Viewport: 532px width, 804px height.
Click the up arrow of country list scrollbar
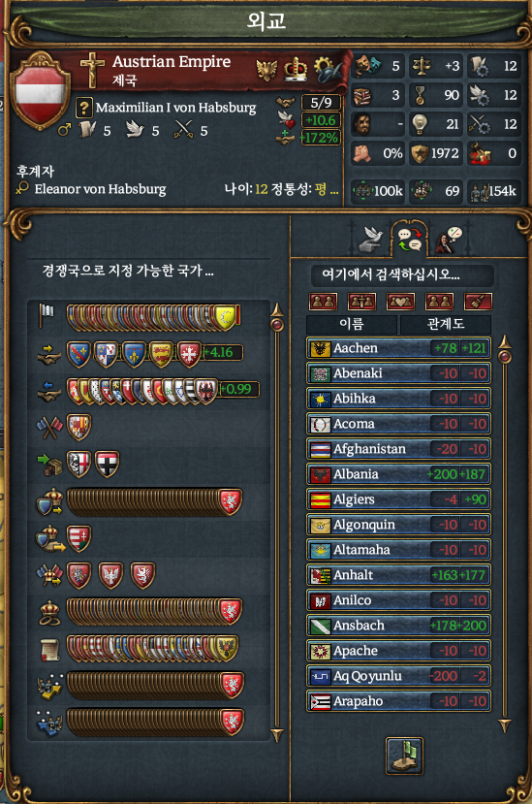pos(505,341)
